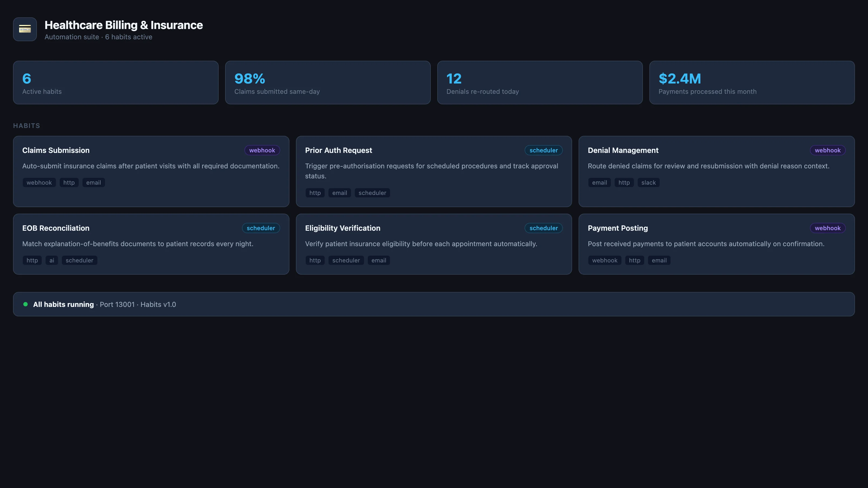Viewport: 868px width, 488px height.
Task: Select the scheduler tag under Prior Auth Request
Action: [x=372, y=193]
